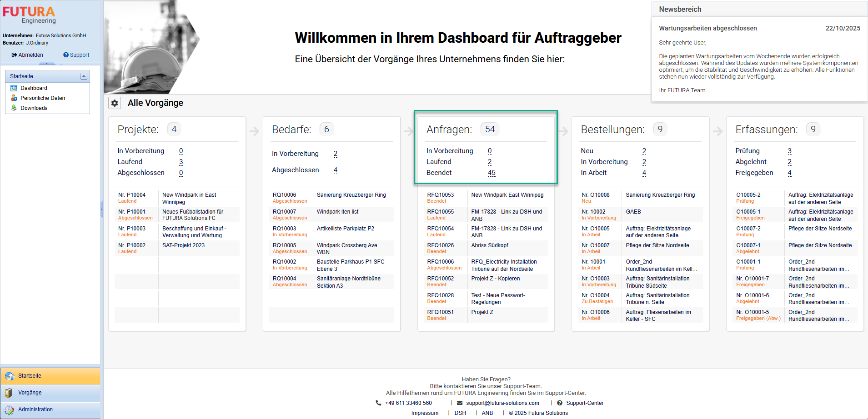Image resolution: width=868 pixels, height=419 pixels.
Task: Click the Vorgänge binder icon
Action: (9, 393)
